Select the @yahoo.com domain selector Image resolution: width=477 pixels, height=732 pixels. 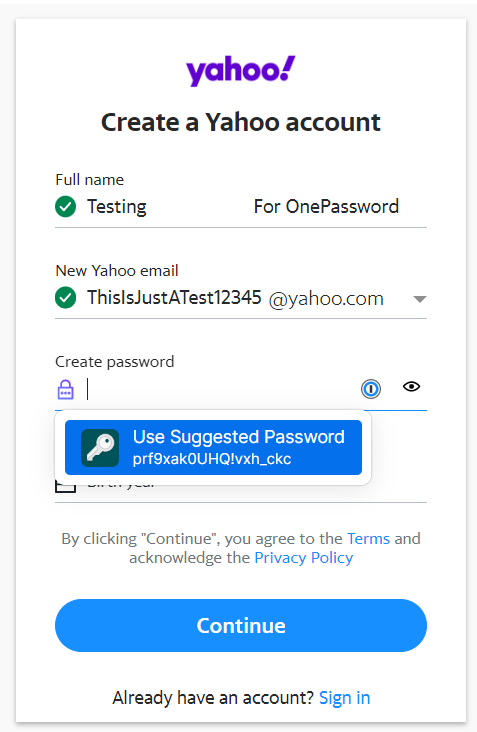pos(347,298)
